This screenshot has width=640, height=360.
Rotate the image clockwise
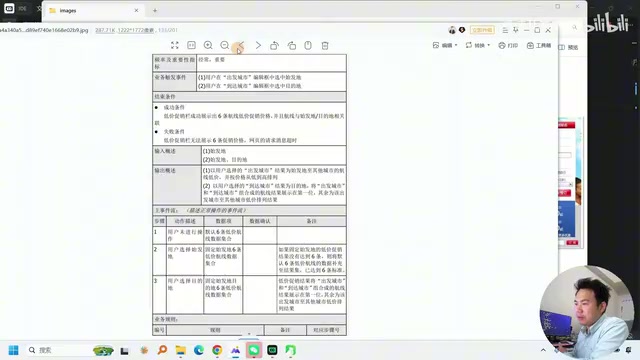tap(291, 45)
